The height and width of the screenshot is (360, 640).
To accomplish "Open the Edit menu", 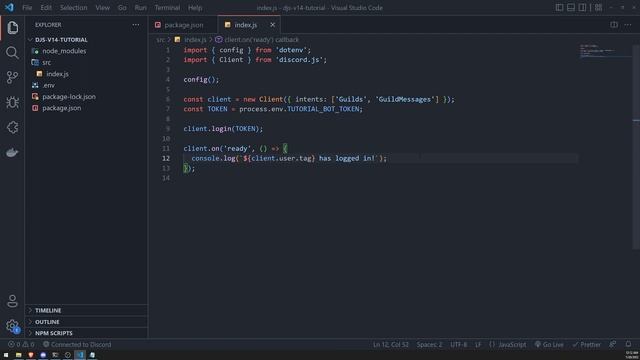I will [x=46, y=7].
